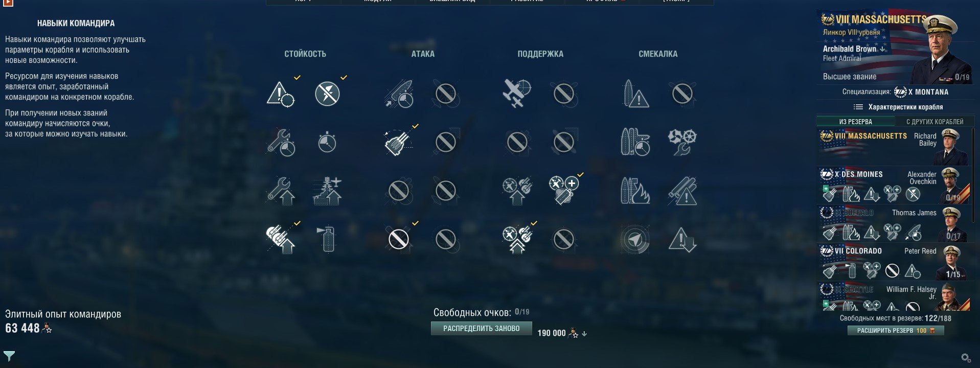
Task: Open the filter funnel icon
Action: [9, 356]
